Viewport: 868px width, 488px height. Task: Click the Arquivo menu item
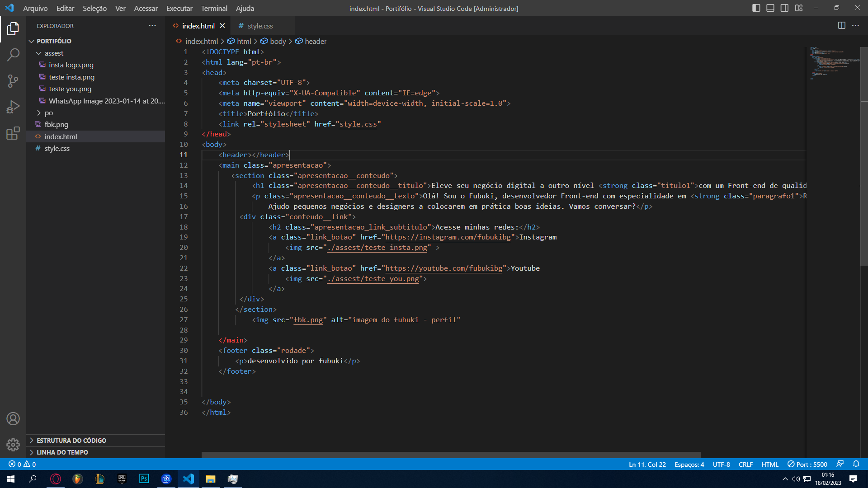(35, 8)
